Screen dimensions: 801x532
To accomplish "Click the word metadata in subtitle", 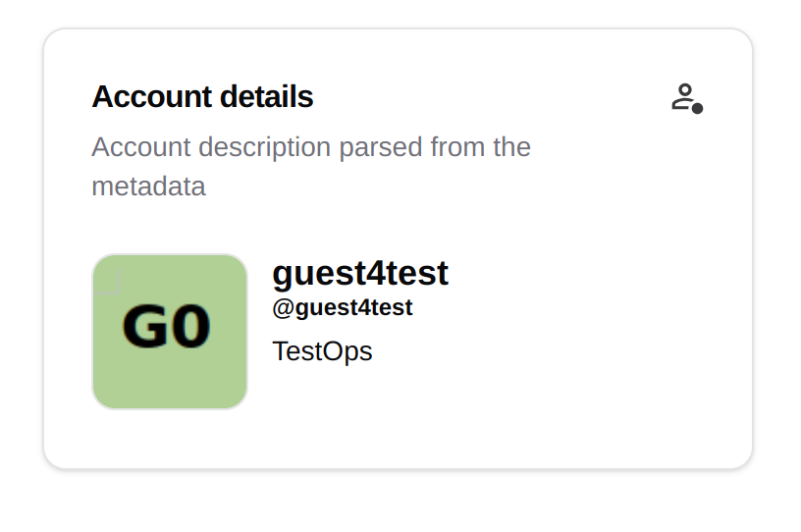I will click(x=148, y=186).
